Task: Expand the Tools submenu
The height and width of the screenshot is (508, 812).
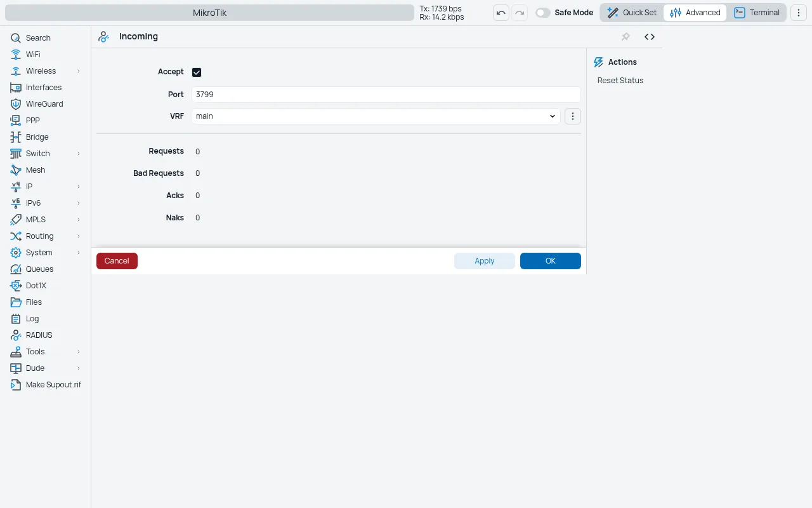Action: pos(79,352)
